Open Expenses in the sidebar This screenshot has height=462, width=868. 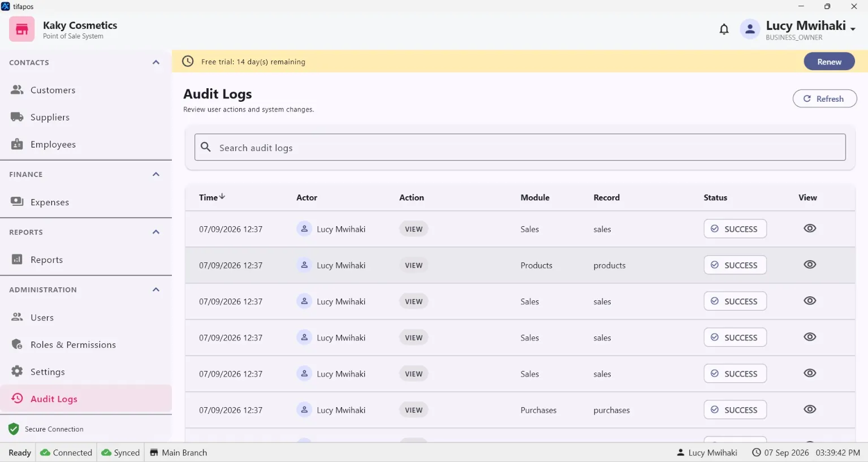(x=86, y=202)
